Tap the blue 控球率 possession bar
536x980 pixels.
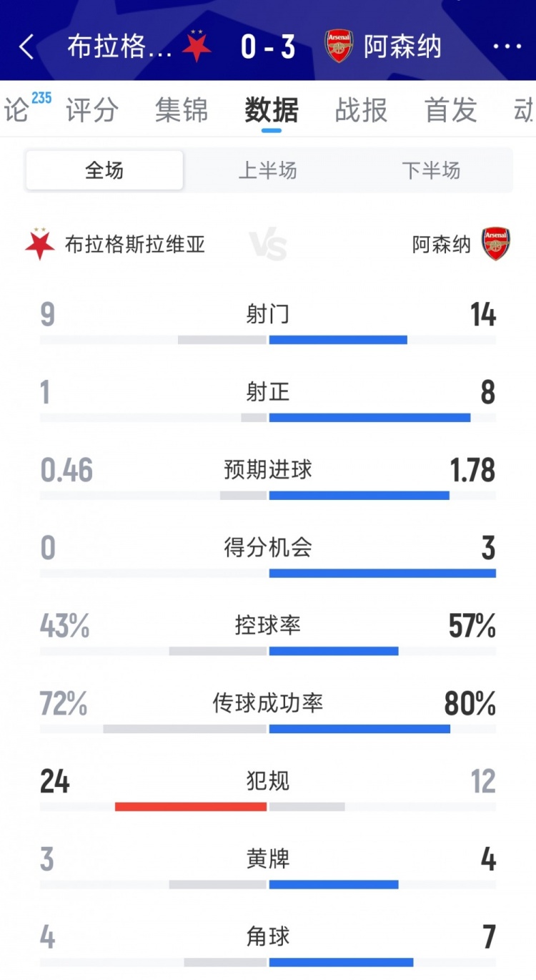[334, 651]
